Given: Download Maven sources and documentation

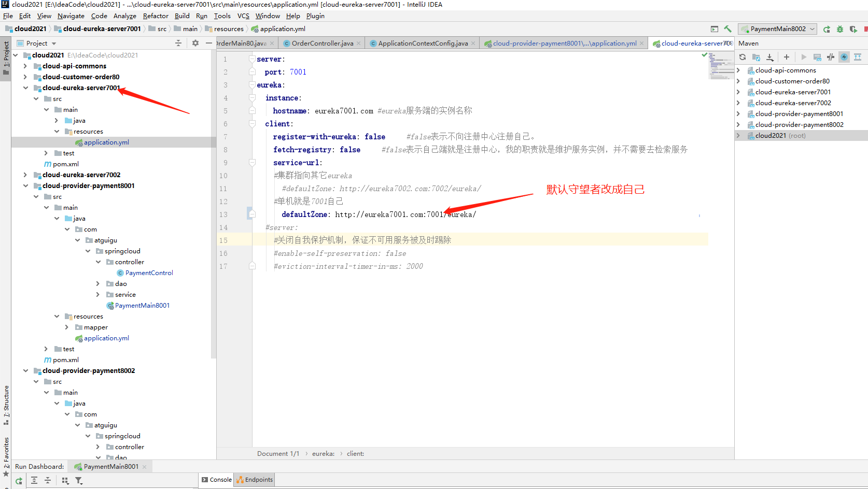Looking at the screenshot, I should [x=770, y=57].
